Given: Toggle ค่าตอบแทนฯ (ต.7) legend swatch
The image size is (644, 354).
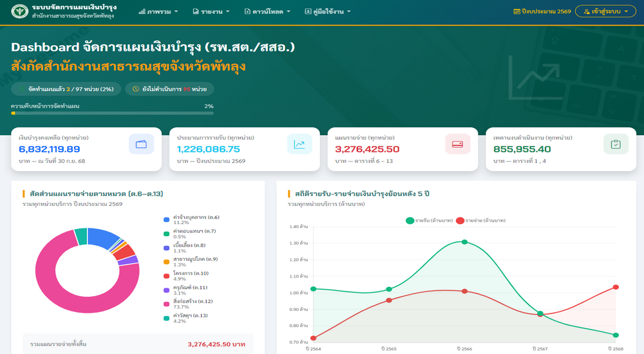Looking at the screenshot, I should coord(166,234).
